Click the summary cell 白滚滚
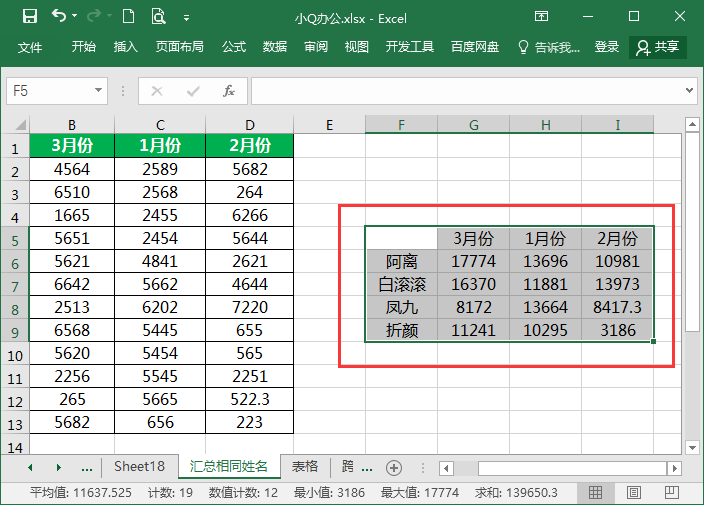The image size is (704, 505). pyautogui.click(x=401, y=285)
